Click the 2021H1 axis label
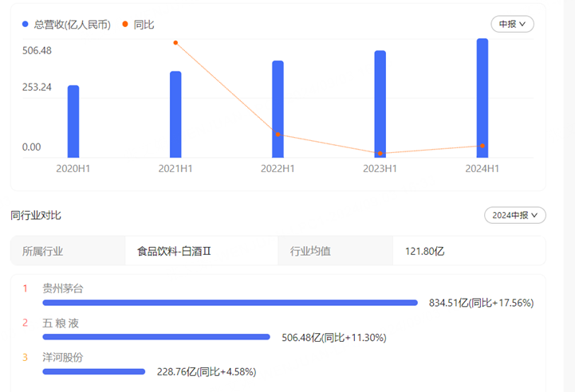Viewport: 575px width, 392px height. pos(175,169)
